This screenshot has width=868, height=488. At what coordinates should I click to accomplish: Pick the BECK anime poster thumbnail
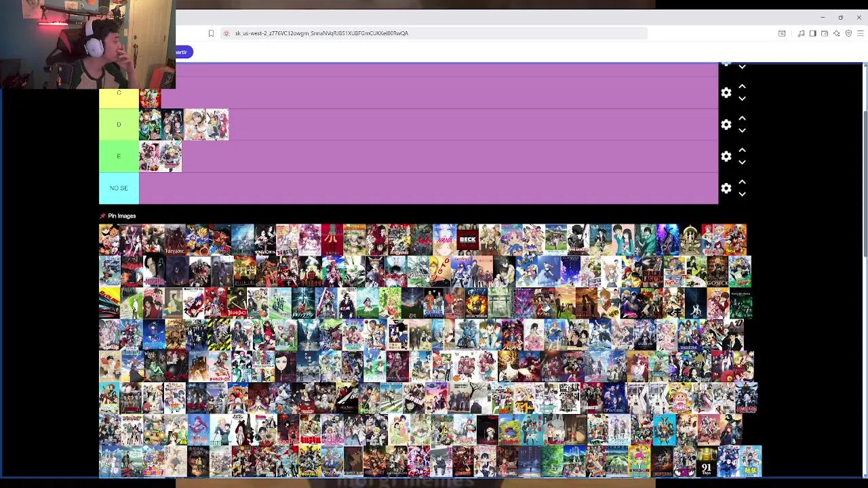point(468,239)
